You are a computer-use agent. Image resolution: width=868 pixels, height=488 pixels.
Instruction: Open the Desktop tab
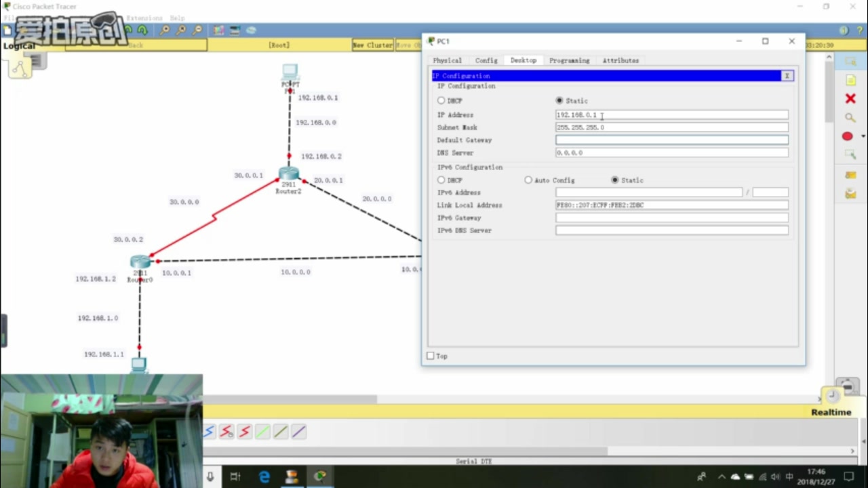[523, 60]
